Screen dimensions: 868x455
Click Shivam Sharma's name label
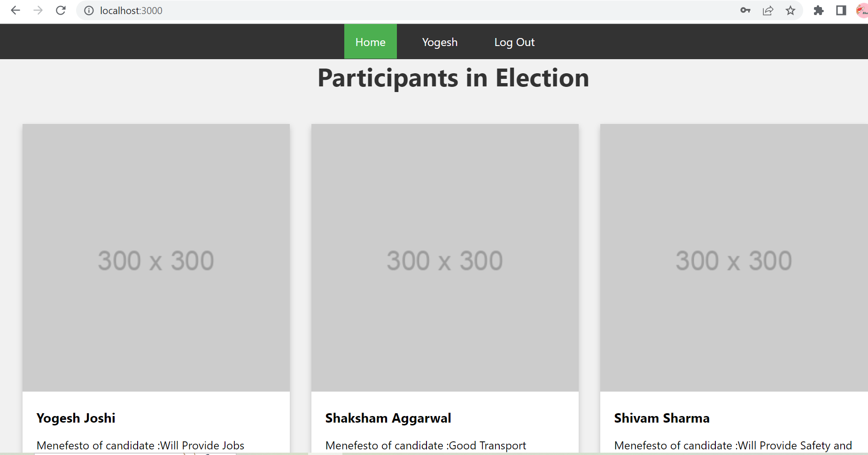662,418
